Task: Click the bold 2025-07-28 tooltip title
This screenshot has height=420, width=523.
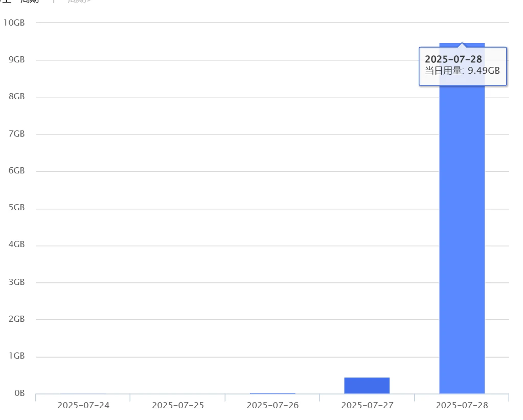Action: coord(453,59)
